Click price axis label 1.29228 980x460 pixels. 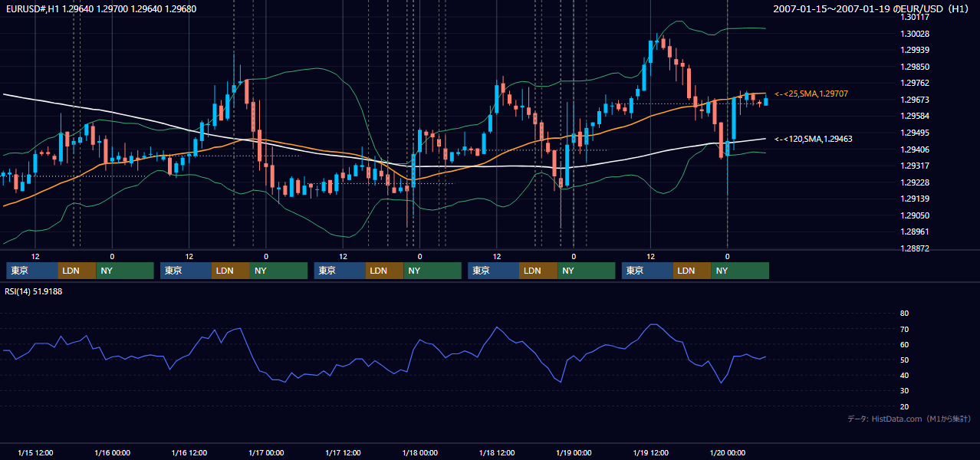pos(914,182)
